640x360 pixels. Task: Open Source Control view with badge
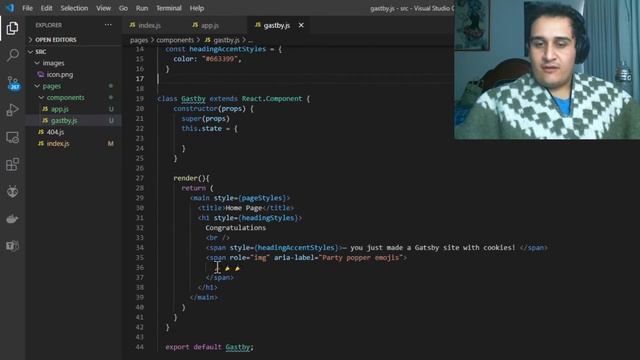[13, 83]
